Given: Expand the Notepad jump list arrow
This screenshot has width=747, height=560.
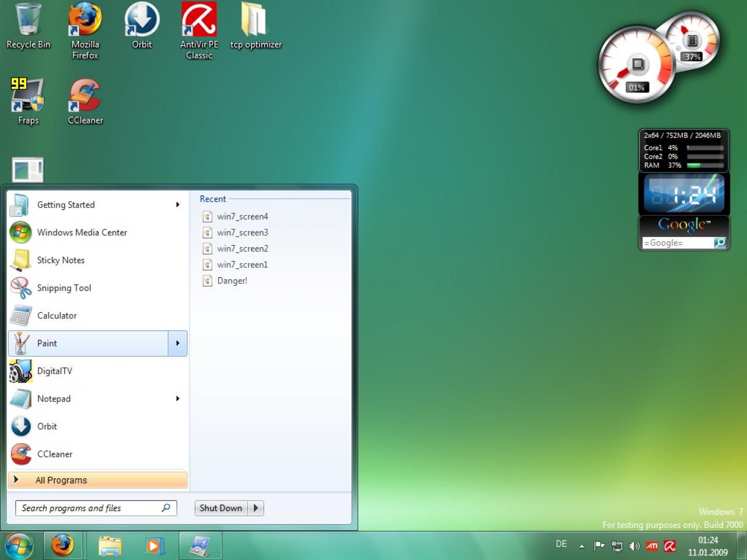Looking at the screenshot, I should pyautogui.click(x=178, y=398).
